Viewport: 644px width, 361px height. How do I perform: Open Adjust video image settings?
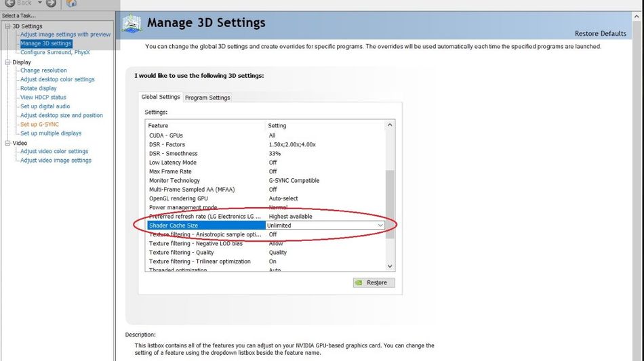click(x=56, y=161)
